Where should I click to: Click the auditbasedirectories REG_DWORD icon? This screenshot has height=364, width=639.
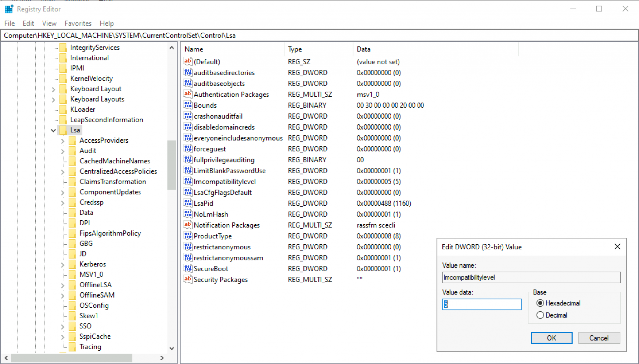pos(188,72)
